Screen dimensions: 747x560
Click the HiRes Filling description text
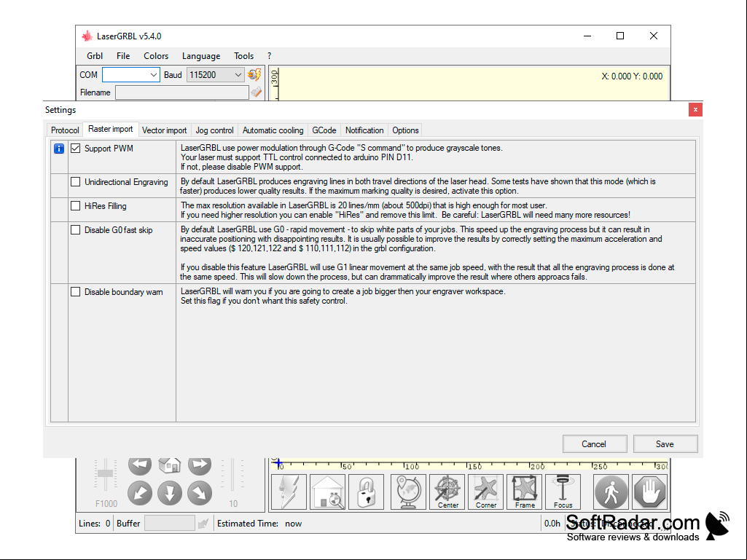(405, 210)
